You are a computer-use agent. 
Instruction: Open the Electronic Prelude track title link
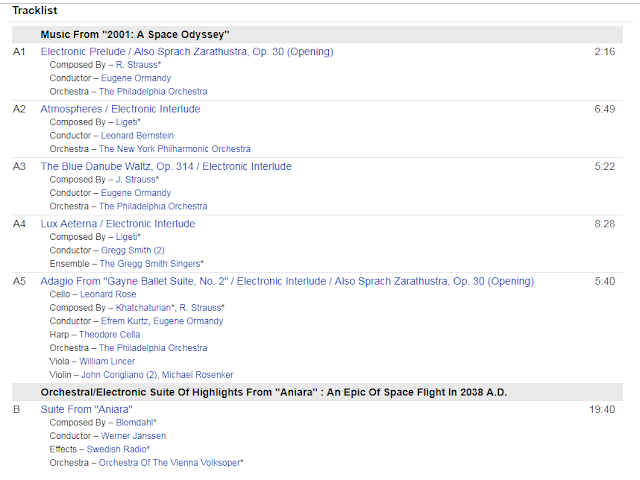click(x=187, y=51)
